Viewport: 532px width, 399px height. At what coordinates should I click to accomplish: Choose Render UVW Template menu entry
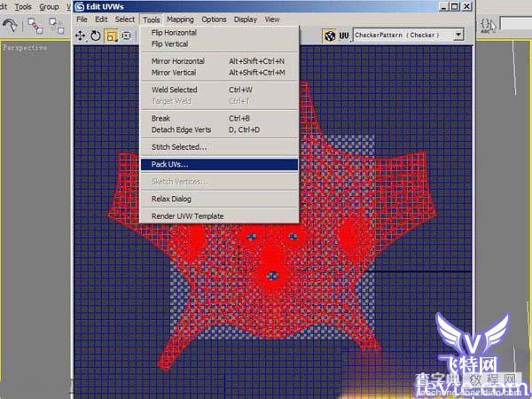[x=219, y=216]
